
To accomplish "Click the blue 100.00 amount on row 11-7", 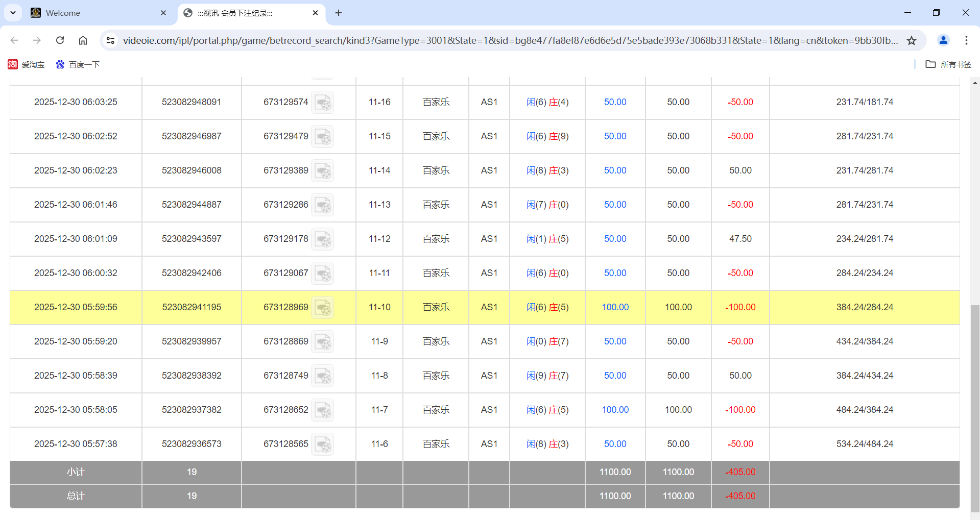I will coord(615,410).
